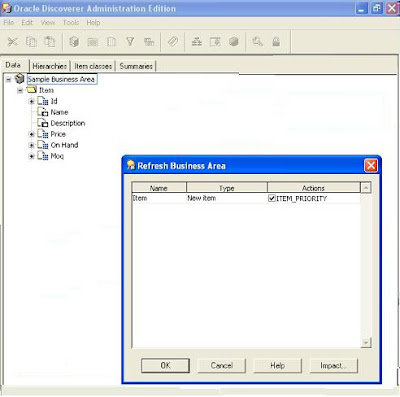Switch to the Hierarchies tab

[50, 66]
